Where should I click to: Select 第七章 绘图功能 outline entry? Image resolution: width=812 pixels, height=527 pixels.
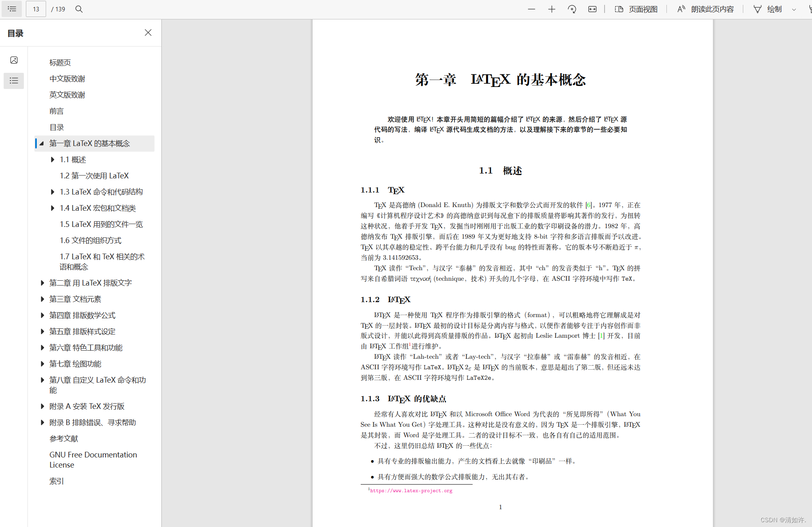tap(75, 364)
